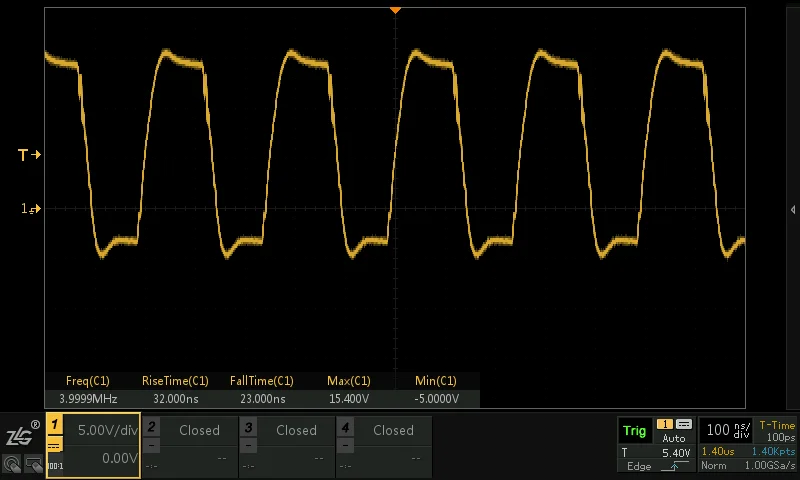Click the green Trig status indicator
The height and width of the screenshot is (480, 800).
635,431
